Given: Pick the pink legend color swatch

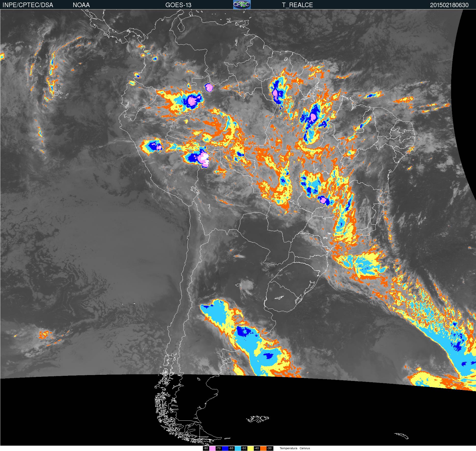Looking at the screenshot, I should (x=212, y=448).
